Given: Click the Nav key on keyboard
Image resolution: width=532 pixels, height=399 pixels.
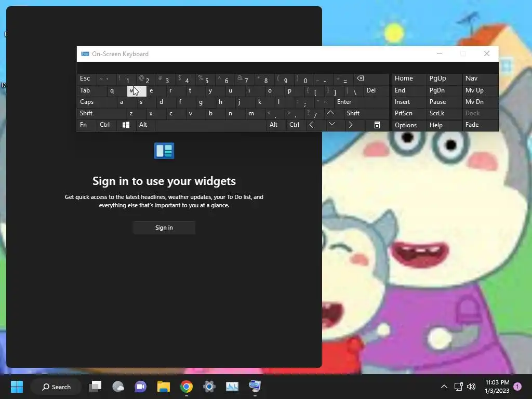Looking at the screenshot, I should [481, 79].
